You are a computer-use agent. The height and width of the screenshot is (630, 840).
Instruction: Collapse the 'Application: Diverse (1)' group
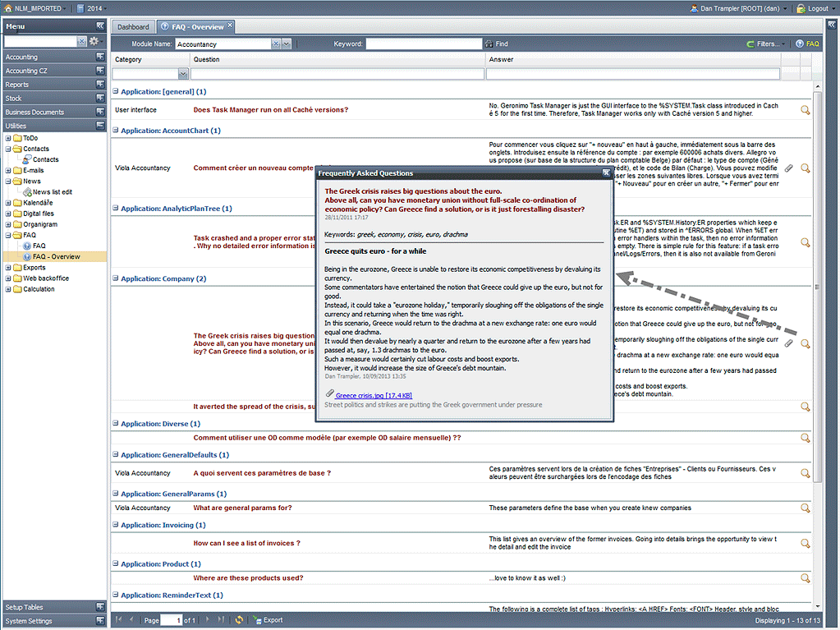(115, 423)
